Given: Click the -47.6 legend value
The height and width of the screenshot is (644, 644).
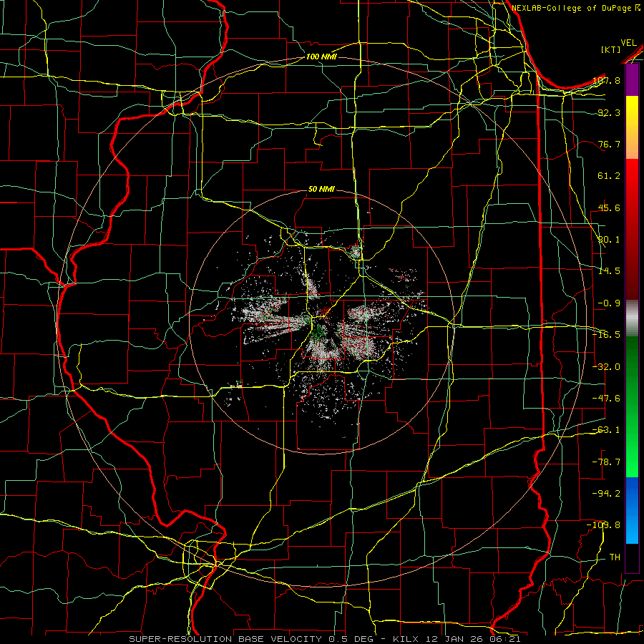Looking at the screenshot, I should [x=606, y=399].
